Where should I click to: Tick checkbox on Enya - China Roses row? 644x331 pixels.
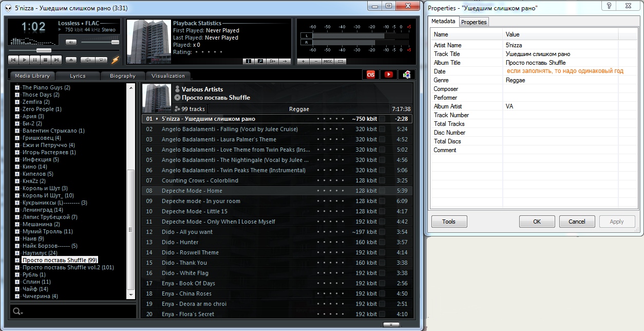tap(382, 293)
